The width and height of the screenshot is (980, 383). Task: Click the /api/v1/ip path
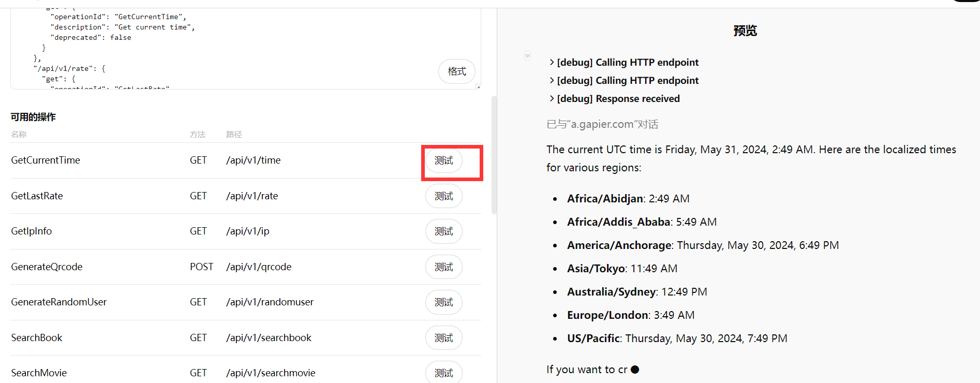tap(247, 231)
